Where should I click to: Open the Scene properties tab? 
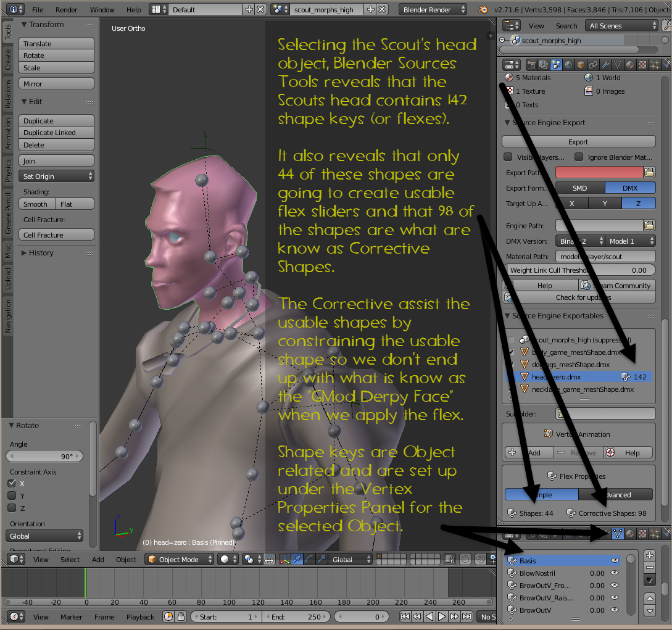click(556, 65)
